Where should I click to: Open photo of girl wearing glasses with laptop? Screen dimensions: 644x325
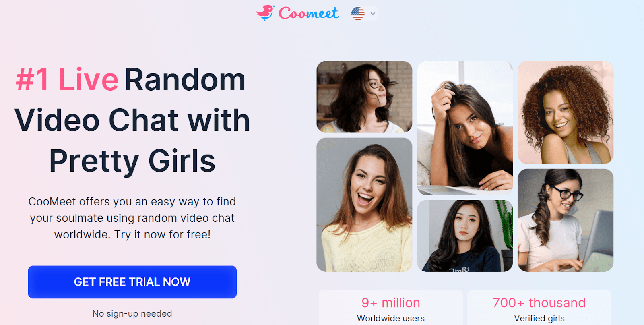pyautogui.click(x=566, y=220)
